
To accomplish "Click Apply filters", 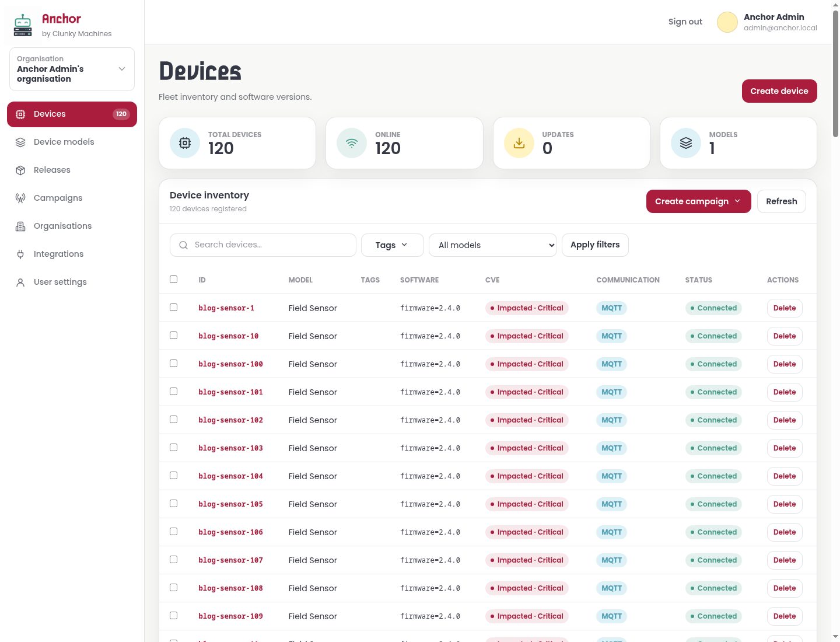I will (595, 245).
